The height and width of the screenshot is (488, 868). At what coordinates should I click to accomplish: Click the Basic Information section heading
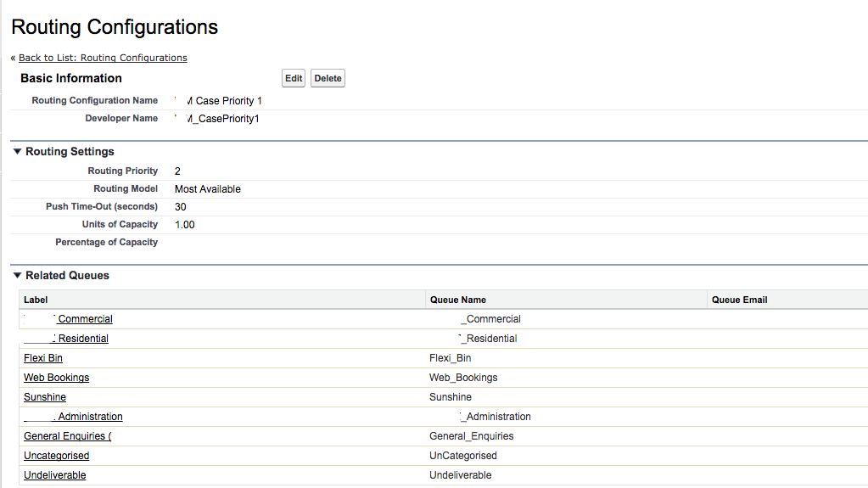(x=71, y=78)
